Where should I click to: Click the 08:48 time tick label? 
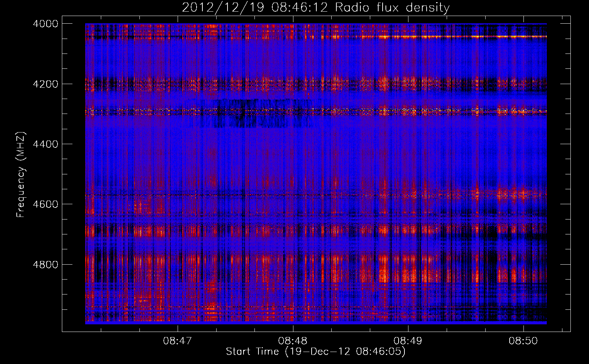[x=293, y=341]
